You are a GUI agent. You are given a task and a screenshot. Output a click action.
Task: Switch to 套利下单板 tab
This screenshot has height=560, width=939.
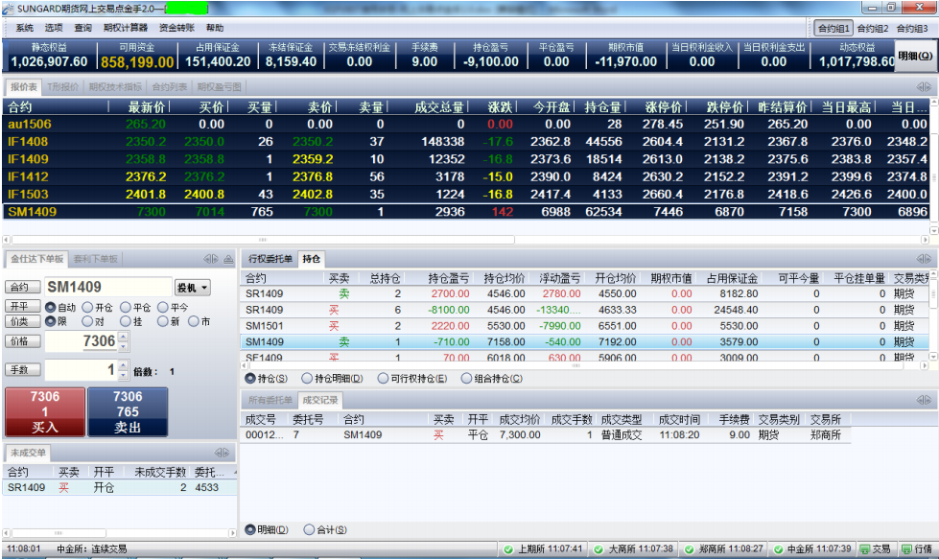96,259
